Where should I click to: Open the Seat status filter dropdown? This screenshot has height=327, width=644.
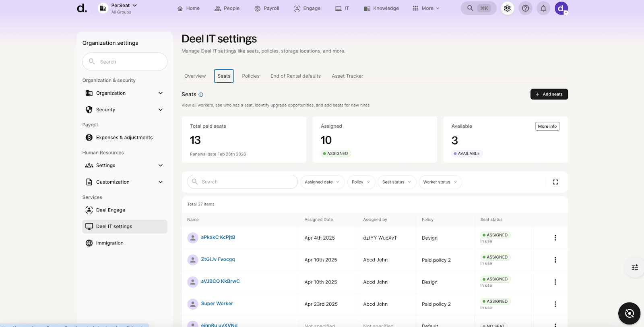coord(397,182)
